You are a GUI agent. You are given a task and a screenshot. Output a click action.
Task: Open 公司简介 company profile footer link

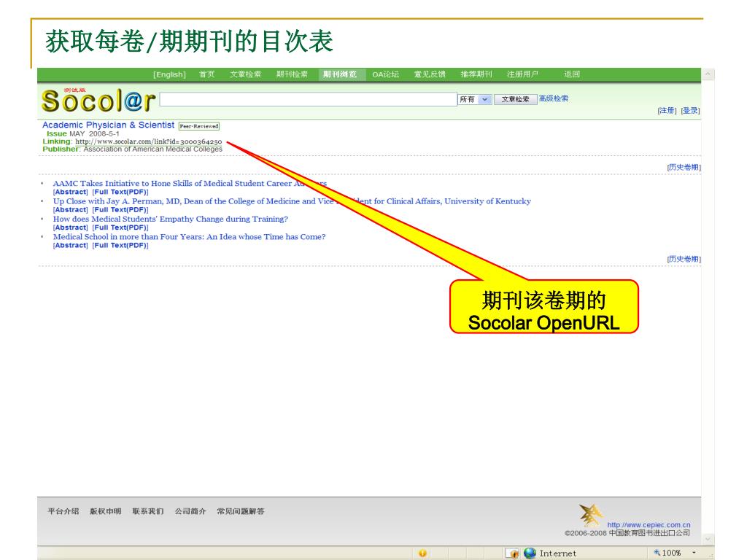[x=190, y=511]
